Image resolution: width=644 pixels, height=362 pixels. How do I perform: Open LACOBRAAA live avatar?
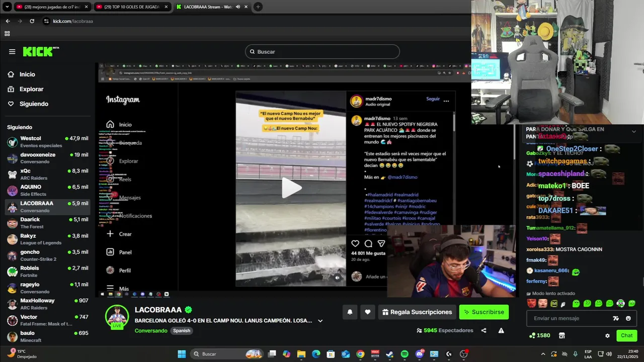[x=117, y=317]
